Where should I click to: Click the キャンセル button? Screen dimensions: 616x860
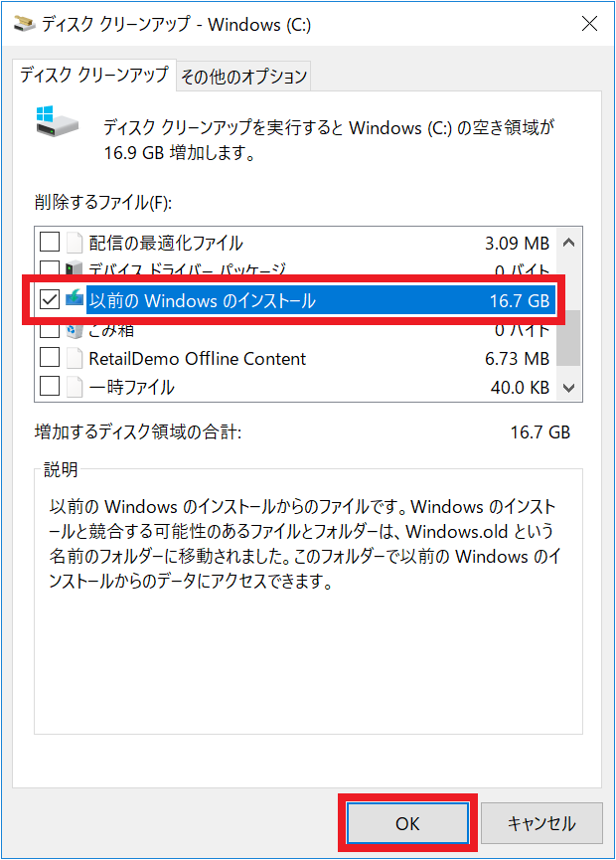(x=541, y=823)
